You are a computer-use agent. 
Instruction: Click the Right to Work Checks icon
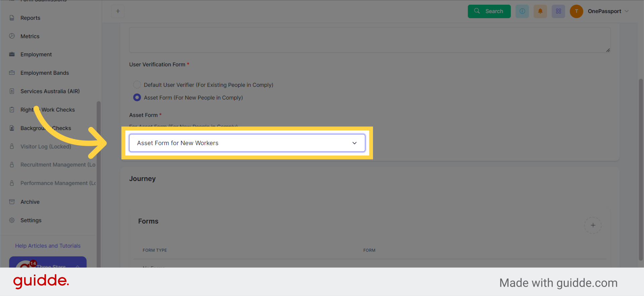[12, 110]
